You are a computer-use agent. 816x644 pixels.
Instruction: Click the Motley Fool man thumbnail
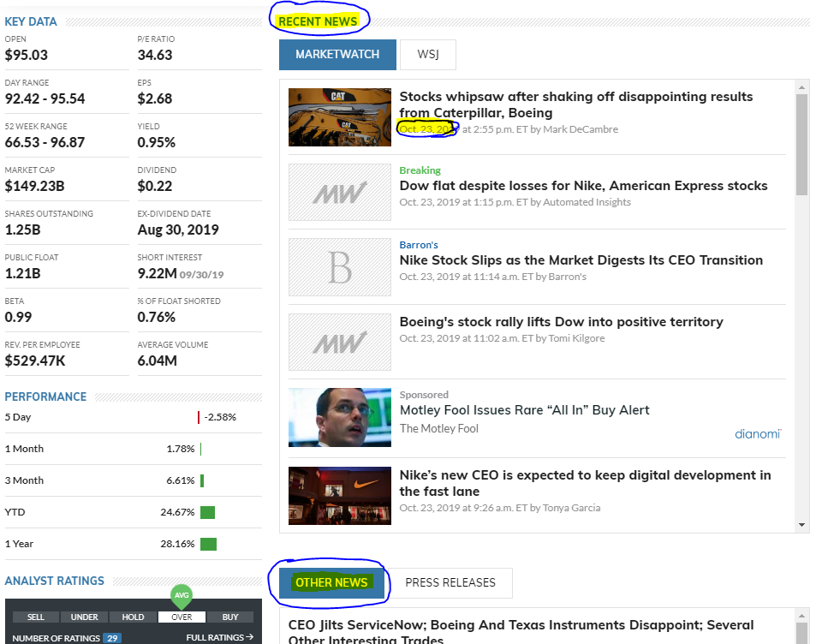point(340,417)
